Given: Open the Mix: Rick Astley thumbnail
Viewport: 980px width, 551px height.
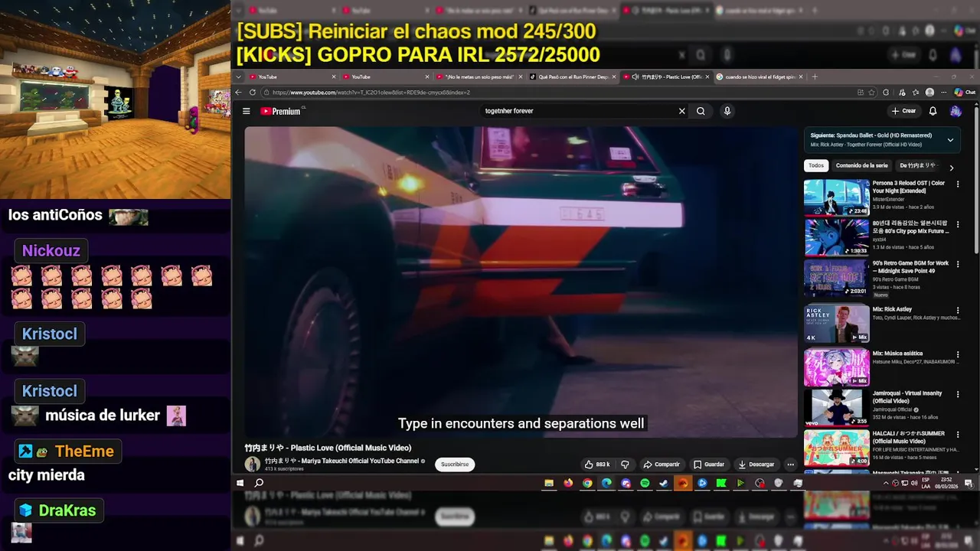Looking at the screenshot, I should (836, 324).
